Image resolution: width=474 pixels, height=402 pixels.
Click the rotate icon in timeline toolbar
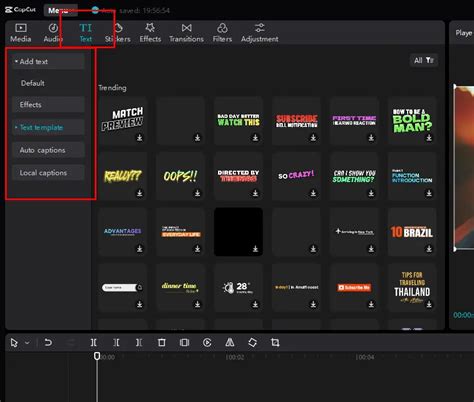252,342
